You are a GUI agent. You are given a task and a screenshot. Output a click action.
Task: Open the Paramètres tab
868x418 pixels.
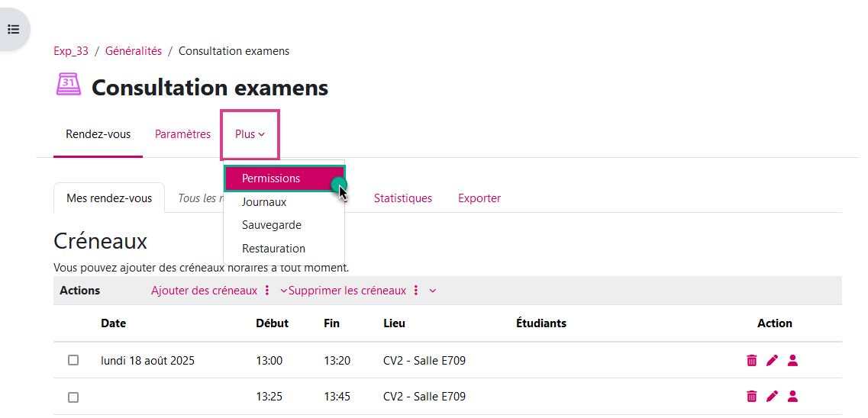click(x=182, y=134)
